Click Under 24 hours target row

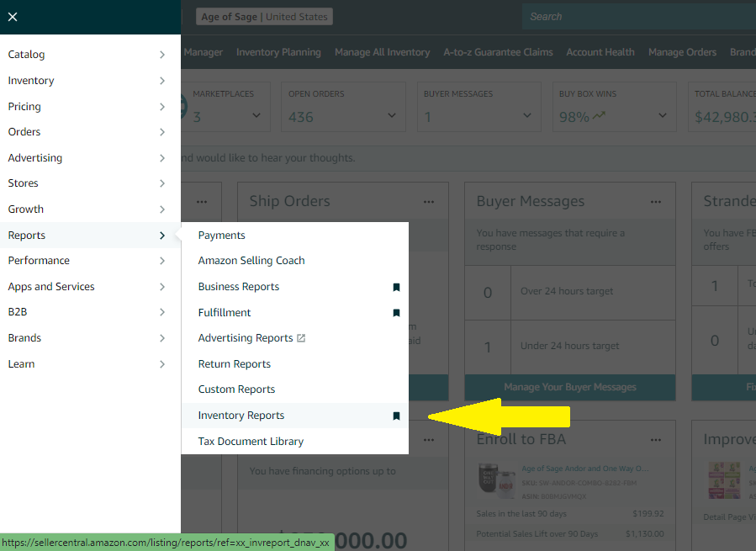[570, 347]
